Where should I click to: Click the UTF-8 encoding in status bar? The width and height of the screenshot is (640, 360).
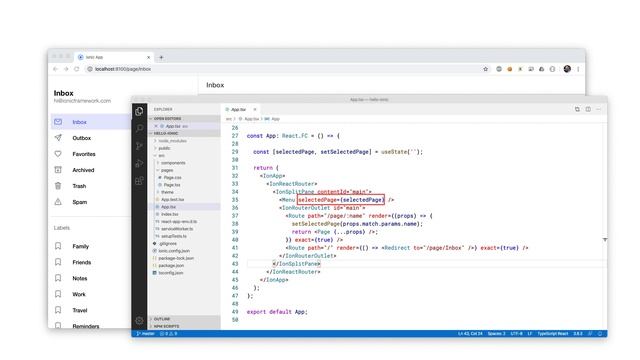(x=516, y=333)
